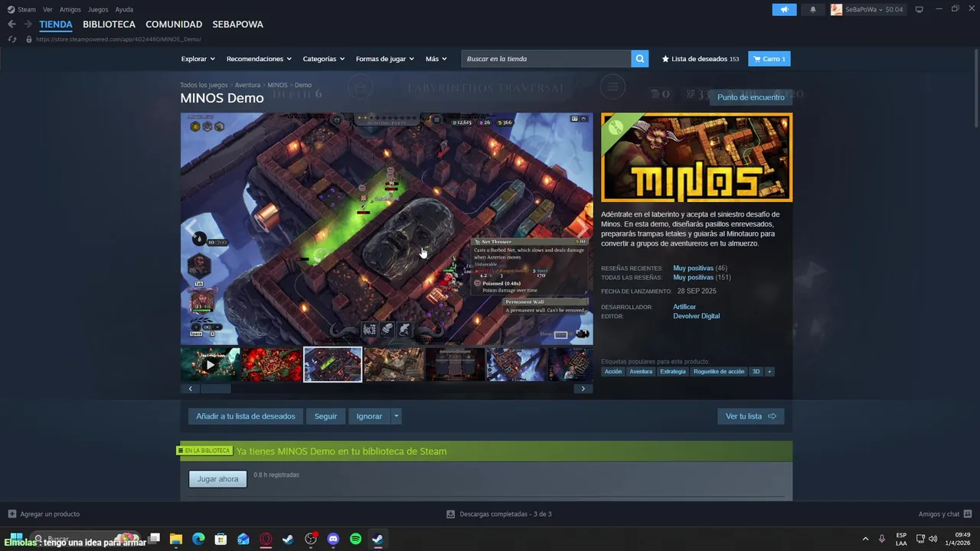Click the Seguir button
Viewport: 980px width, 551px height.
pos(325,416)
